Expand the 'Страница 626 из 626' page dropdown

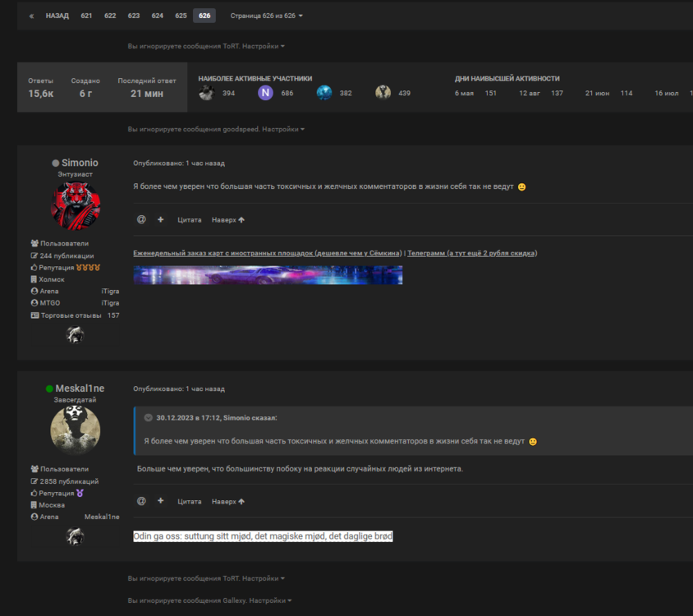(x=266, y=16)
